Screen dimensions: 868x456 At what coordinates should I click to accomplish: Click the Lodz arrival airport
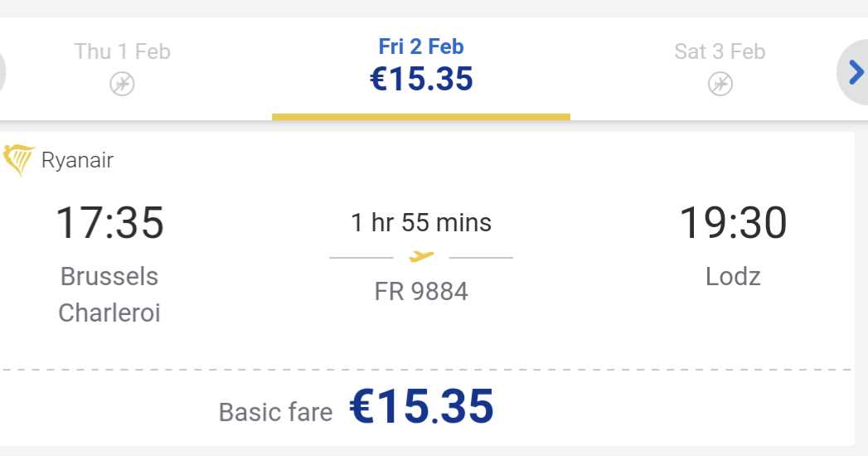[733, 276]
